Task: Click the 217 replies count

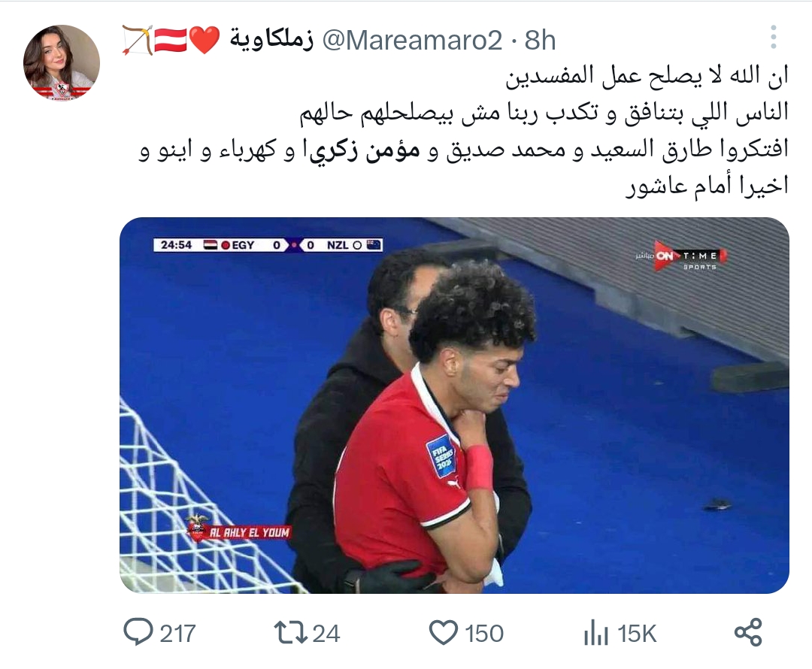Action: [177, 634]
